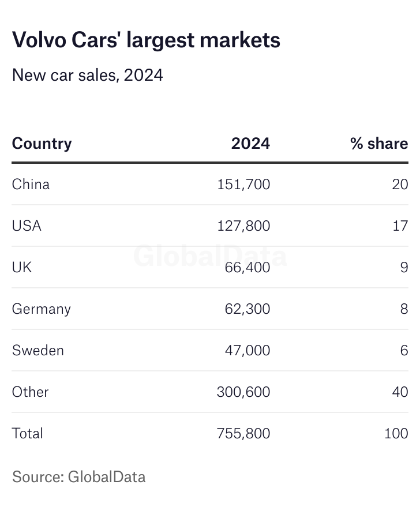Select the Sweden row label
Viewport: 420px width, 511px height.
[x=37, y=350]
